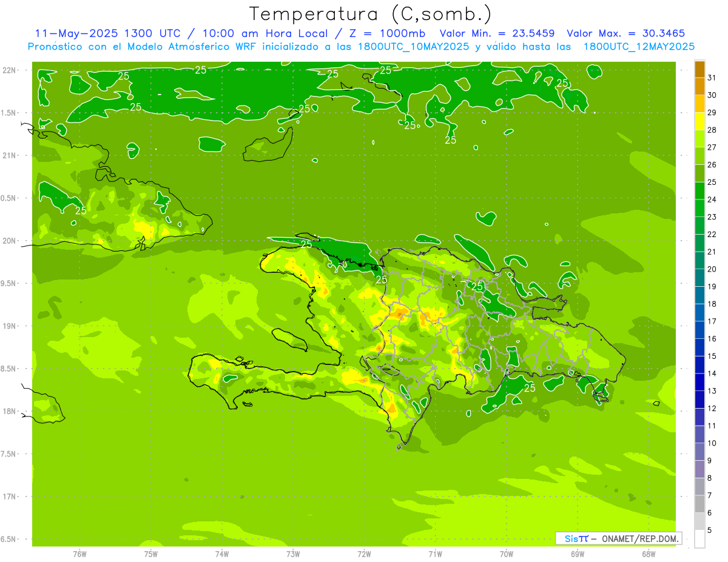Click the "74W" longitude label
Viewport: 728px width, 562px height.
coord(222,554)
